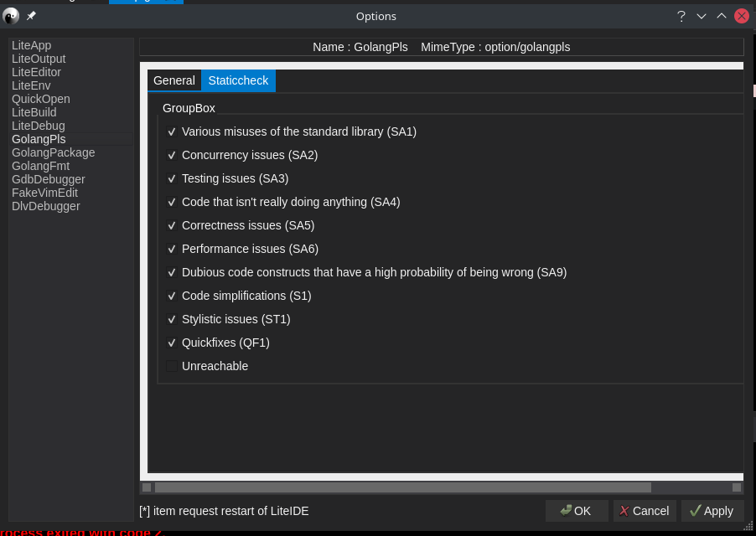Click the GroupBox label
This screenshot has width=756, height=536.
point(189,108)
